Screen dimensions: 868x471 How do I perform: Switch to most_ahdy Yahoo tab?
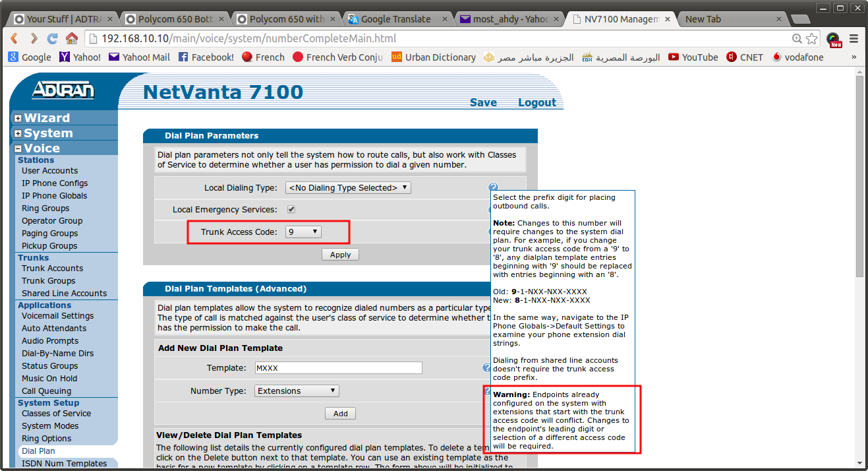(x=509, y=18)
